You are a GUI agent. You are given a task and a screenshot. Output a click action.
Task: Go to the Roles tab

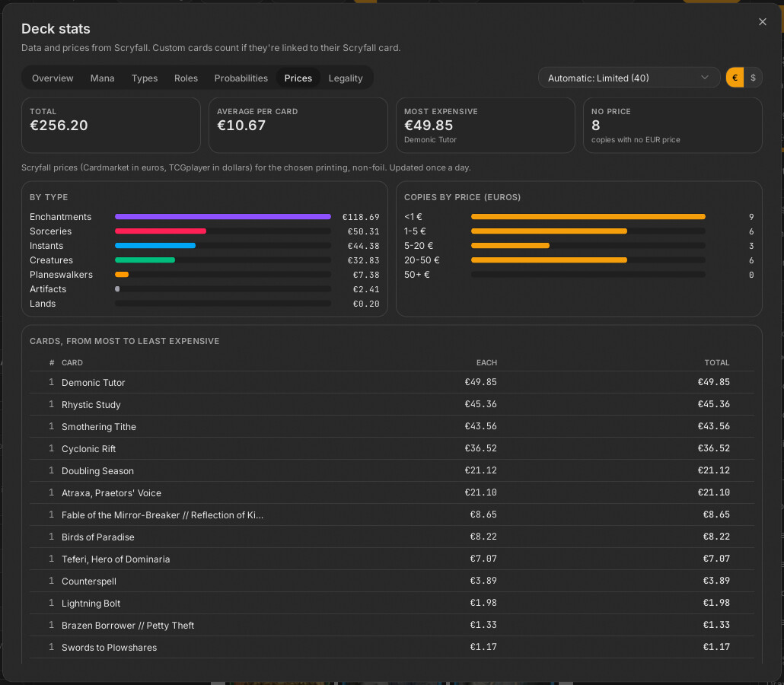pos(186,78)
